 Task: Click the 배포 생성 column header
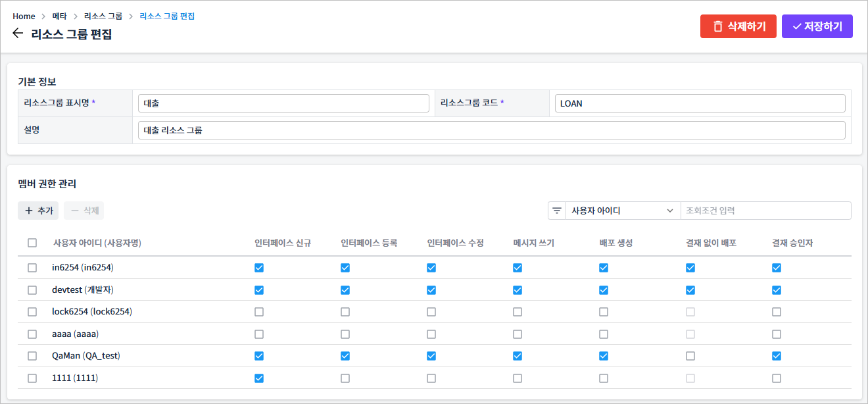(x=616, y=243)
